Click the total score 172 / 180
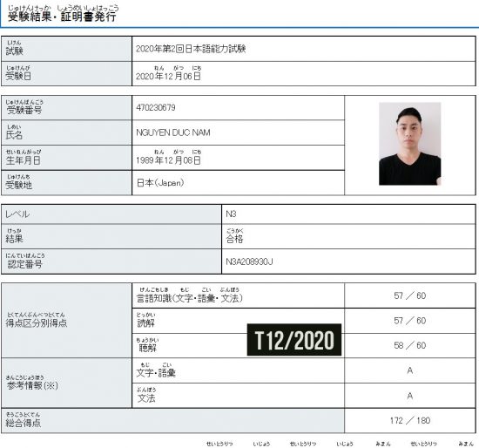479x448 pixels. (410, 420)
